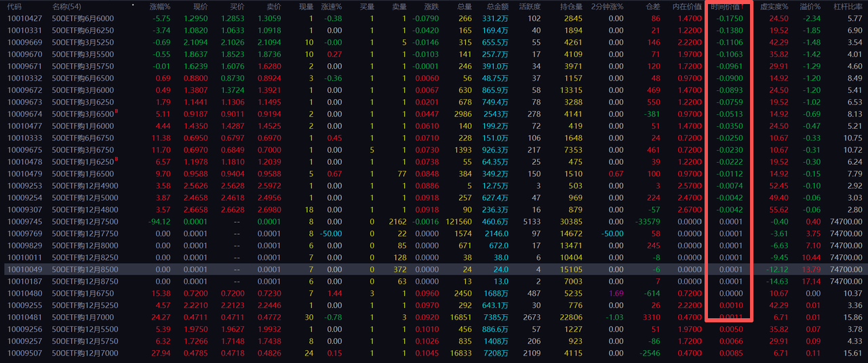Click red B marker beside 500ETF购3月6500
Viewport: 868px width, 363px height.
[117, 111]
